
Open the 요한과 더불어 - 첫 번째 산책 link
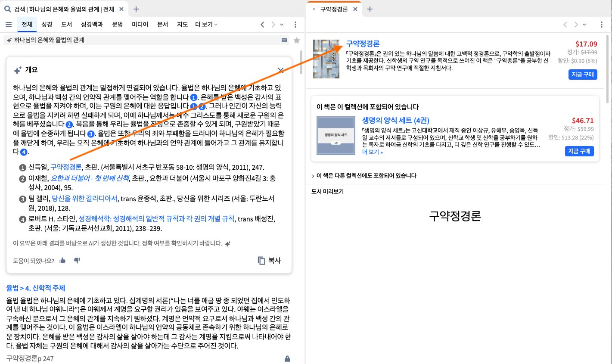(x=90, y=178)
